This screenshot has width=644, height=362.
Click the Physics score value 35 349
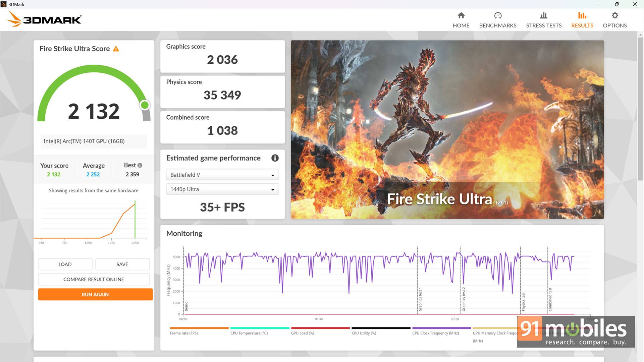[222, 95]
